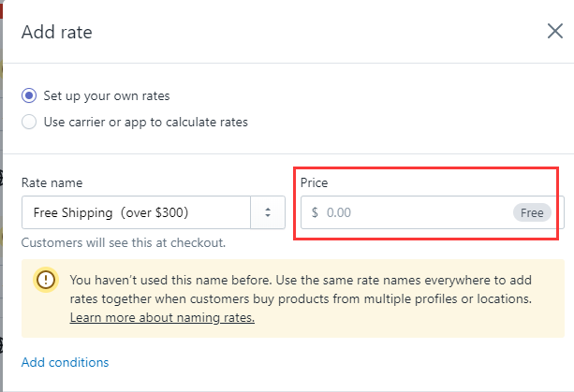Click the "Set up your own rates" label text
The width and height of the screenshot is (574, 392).
(106, 95)
